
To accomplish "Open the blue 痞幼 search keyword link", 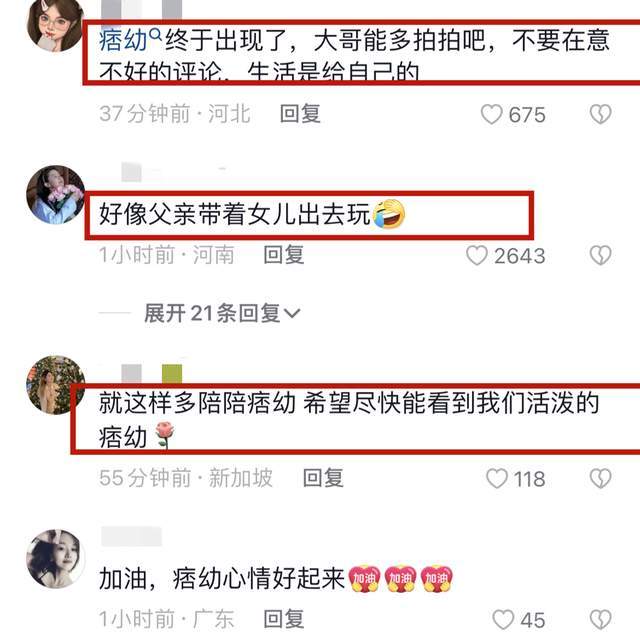I will coord(123,40).
